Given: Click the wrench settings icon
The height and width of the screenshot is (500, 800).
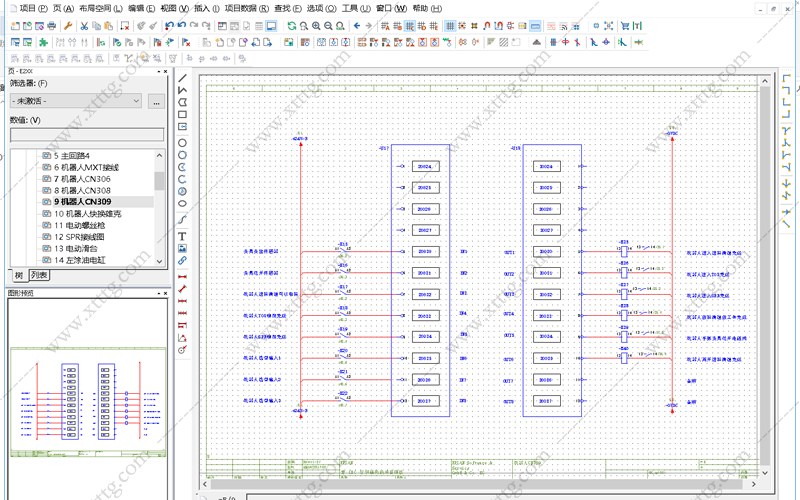Looking at the screenshot, I should [x=68, y=26].
